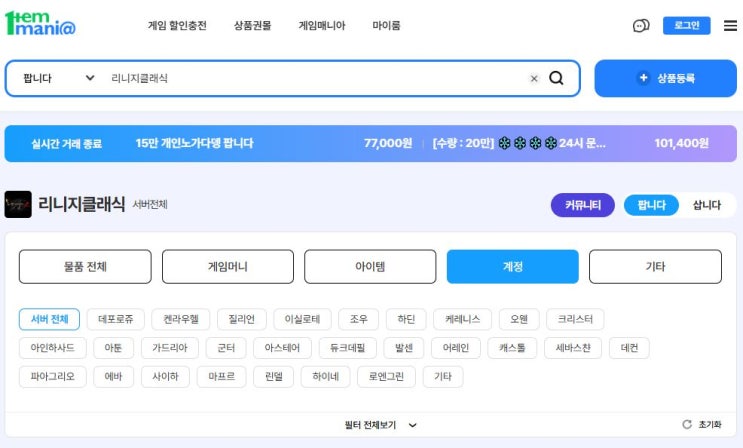This screenshot has width=743, height=448.
Task: Clear the search text with the X icon
Action: (x=534, y=79)
